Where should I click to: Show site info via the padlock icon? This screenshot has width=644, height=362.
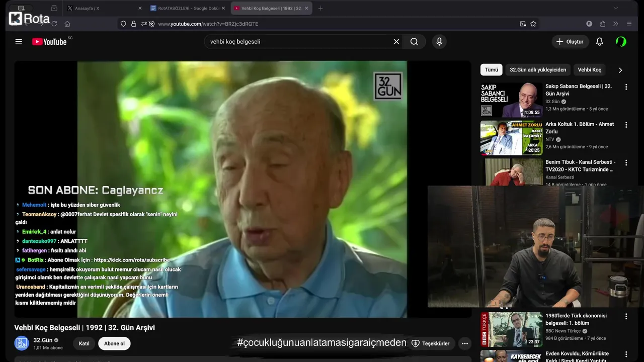133,24
